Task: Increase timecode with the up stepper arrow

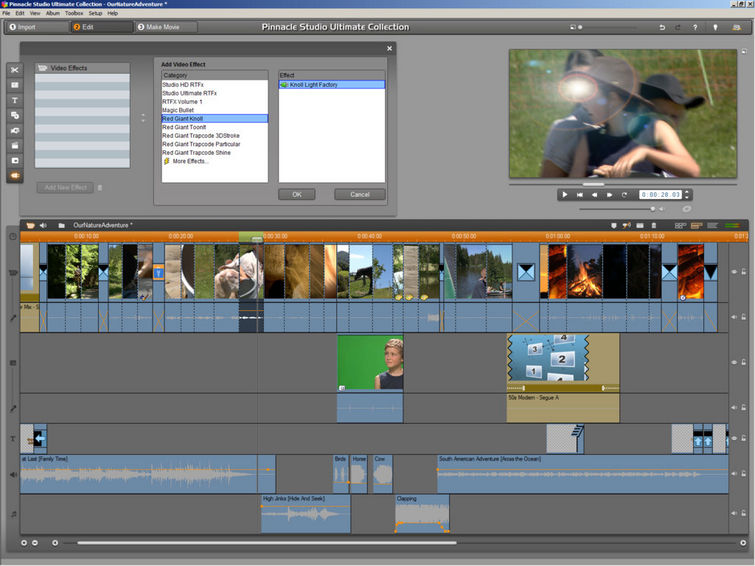Action: 688,191
